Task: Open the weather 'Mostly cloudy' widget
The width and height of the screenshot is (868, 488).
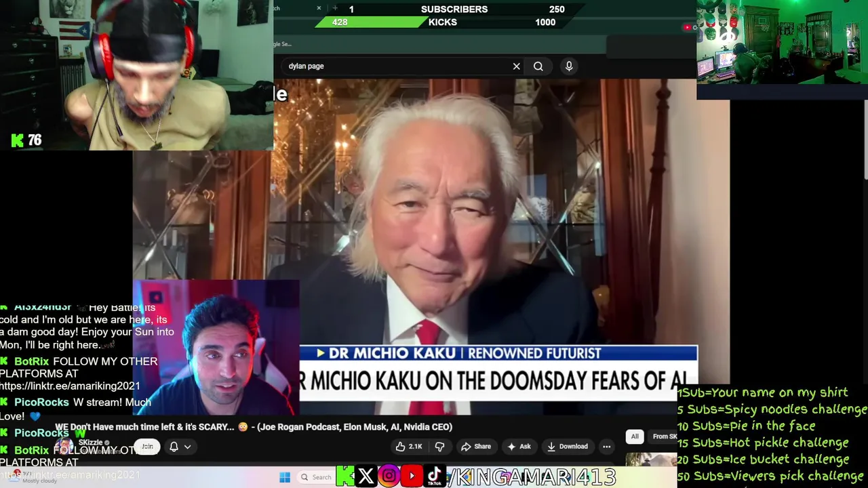Action: coord(34,477)
